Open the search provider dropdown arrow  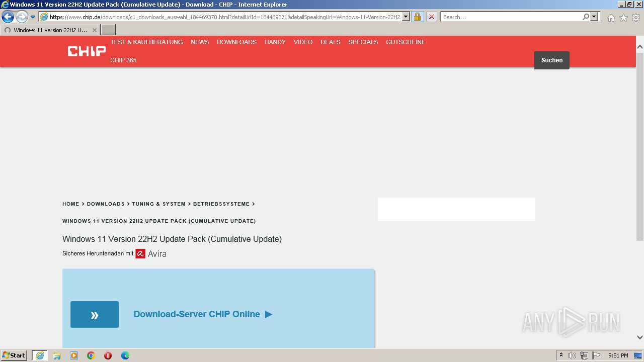click(x=594, y=17)
